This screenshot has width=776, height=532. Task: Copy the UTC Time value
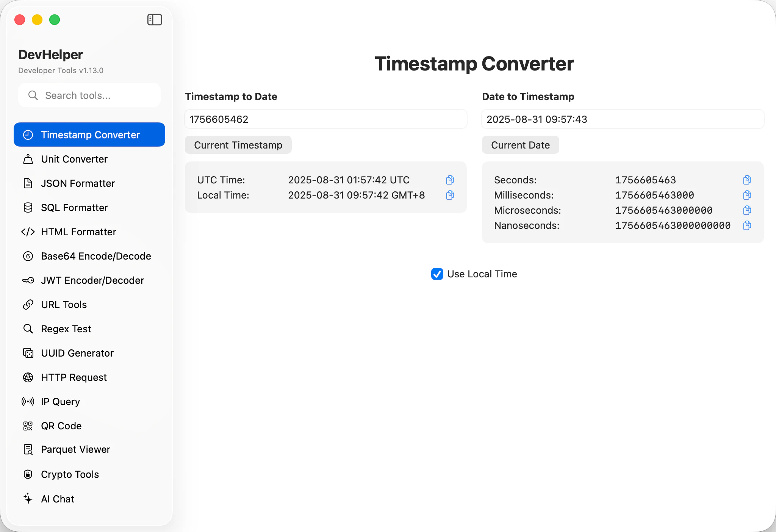(450, 180)
